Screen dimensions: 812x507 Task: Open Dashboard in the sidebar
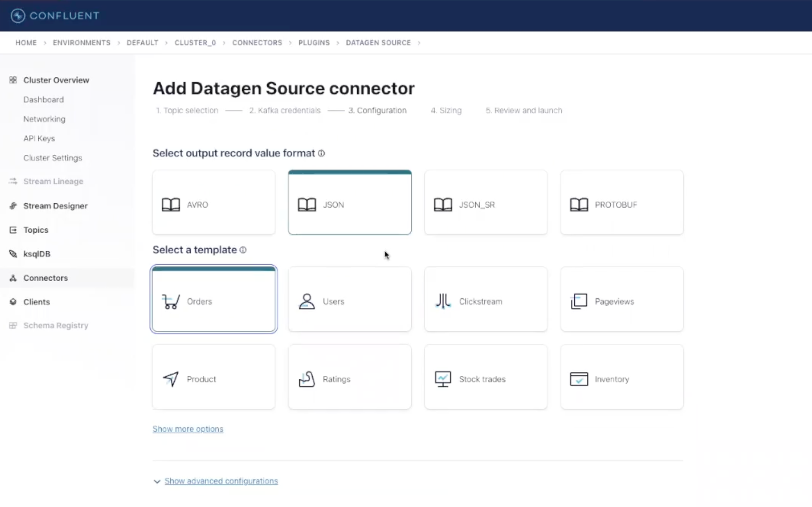click(x=44, y=100)
